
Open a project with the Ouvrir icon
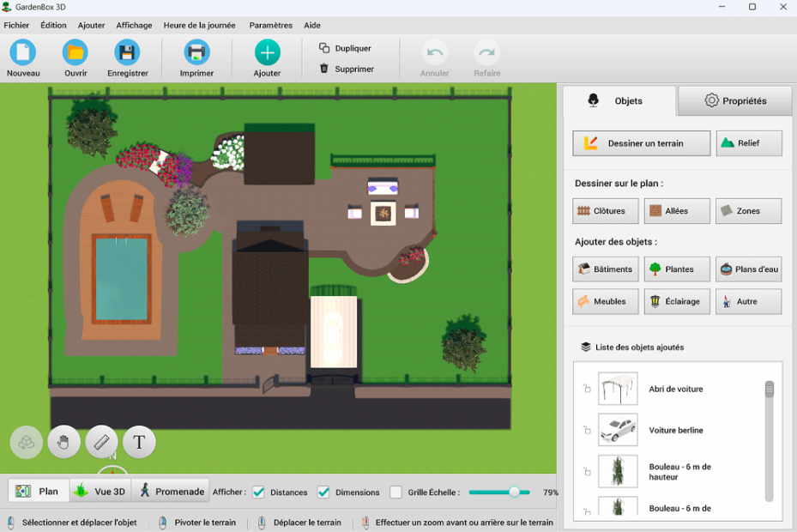(x=75, y=53)
